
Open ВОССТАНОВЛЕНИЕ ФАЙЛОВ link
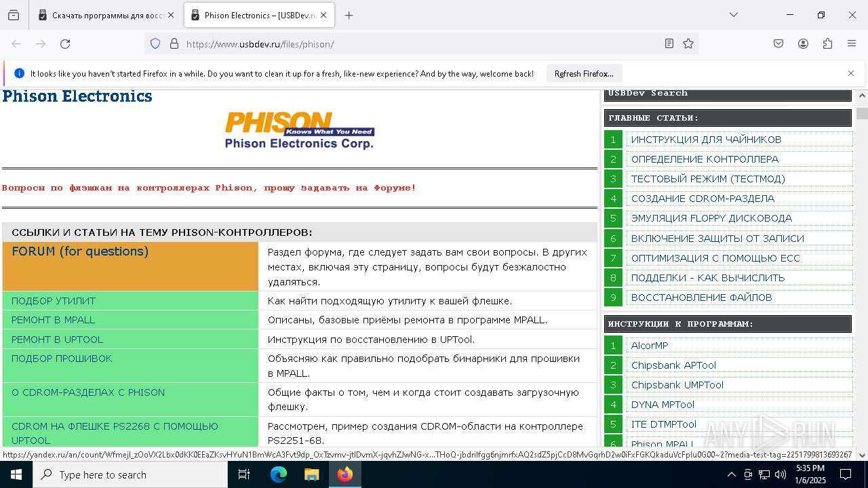pos(702,298)
